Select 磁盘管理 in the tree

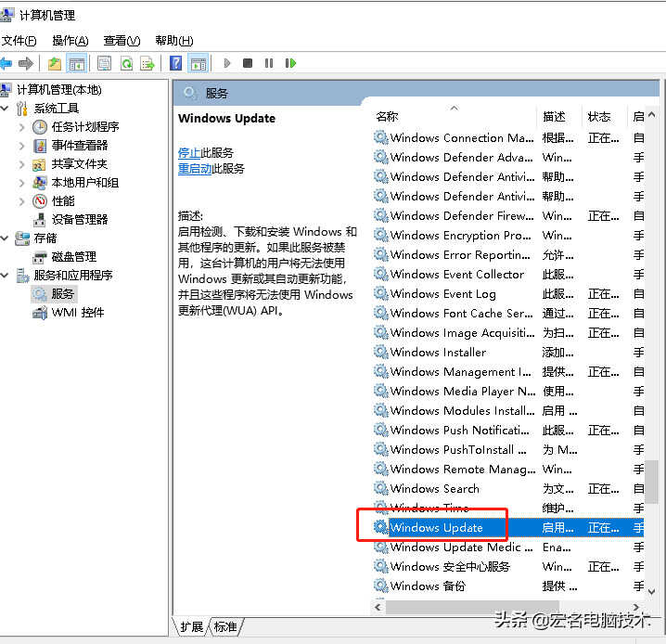74,257
